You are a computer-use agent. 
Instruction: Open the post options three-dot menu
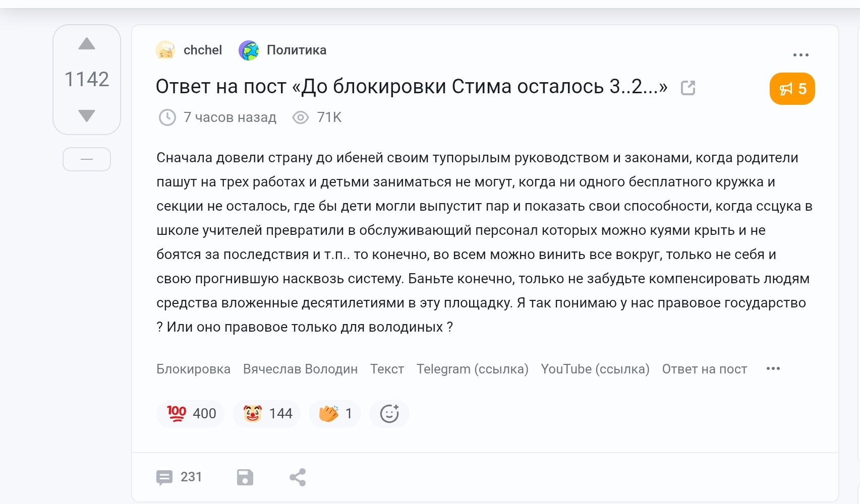(800, 54)
